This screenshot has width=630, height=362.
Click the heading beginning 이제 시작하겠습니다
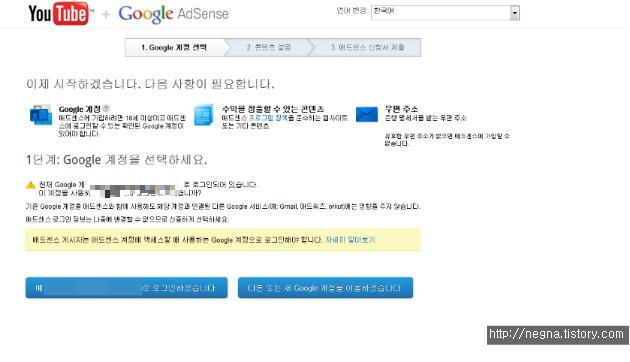point(150,84)
